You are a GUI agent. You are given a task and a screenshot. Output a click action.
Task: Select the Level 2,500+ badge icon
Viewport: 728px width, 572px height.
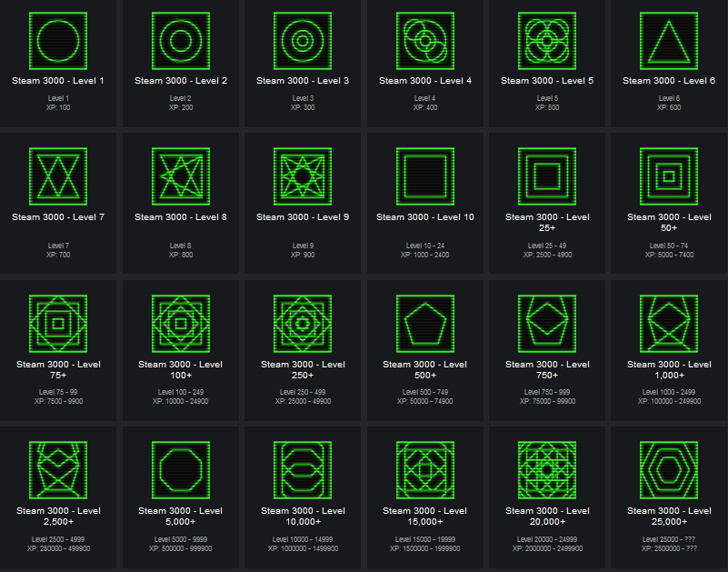pyautogui.click(x=58, y=470)
